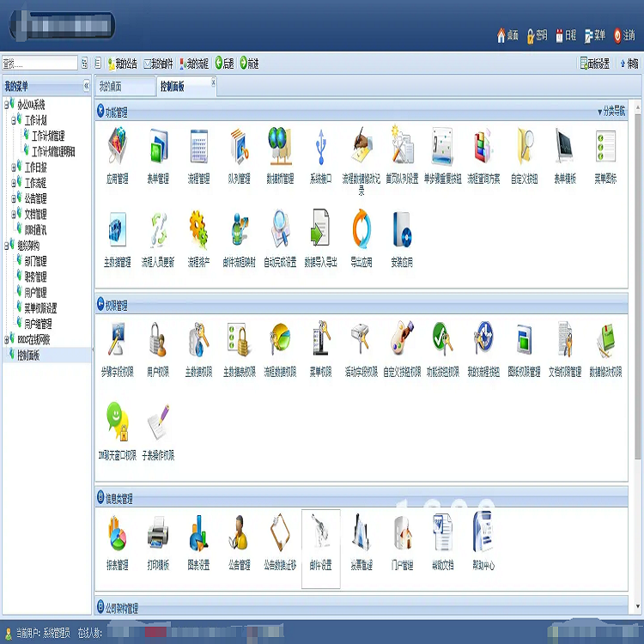Open the 用户权限 padlock icon
644x644 pixels.
[157, 340]
